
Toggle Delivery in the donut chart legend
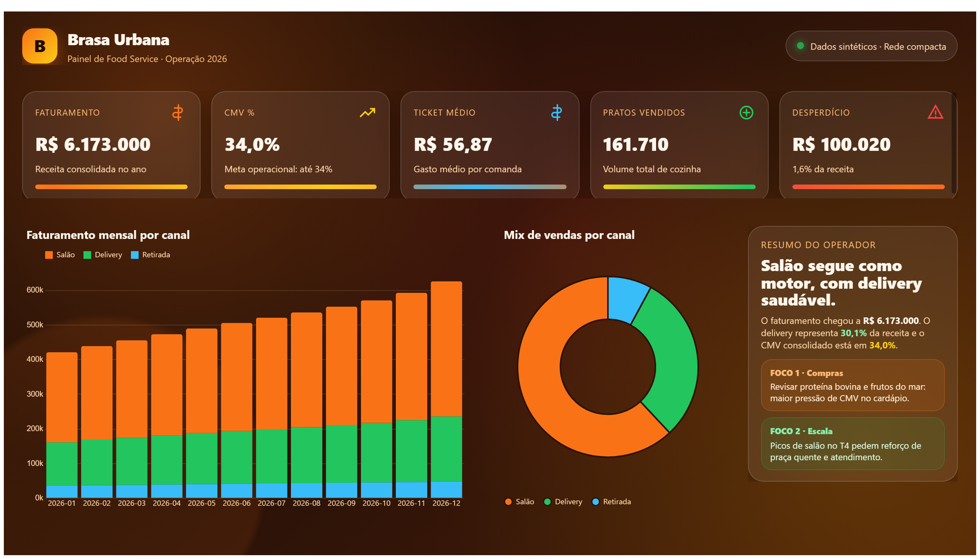[x=563, y=502]
